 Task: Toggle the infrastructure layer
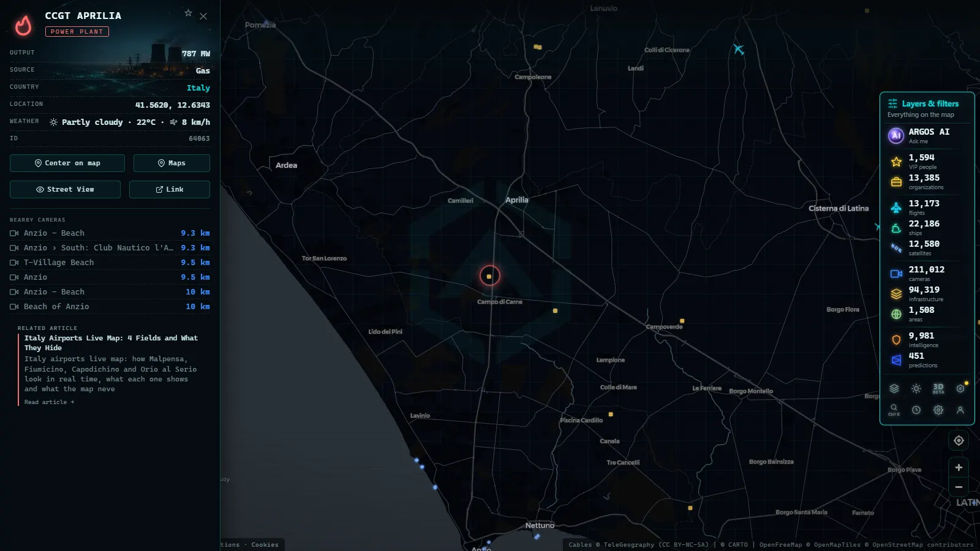[x=896, y=294]
